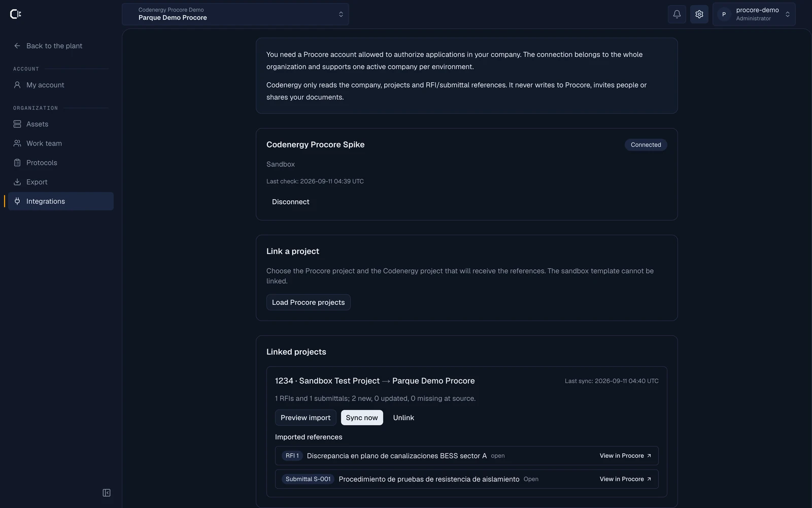Click Load Procore projects button
The height and width of the screenshot is (508, 812).
tap(309, 302)
